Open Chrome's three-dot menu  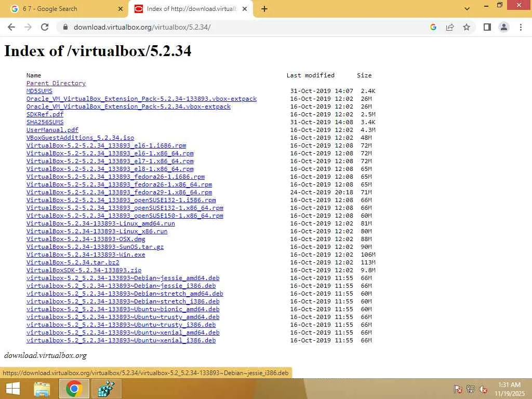(x=521, y=27)
